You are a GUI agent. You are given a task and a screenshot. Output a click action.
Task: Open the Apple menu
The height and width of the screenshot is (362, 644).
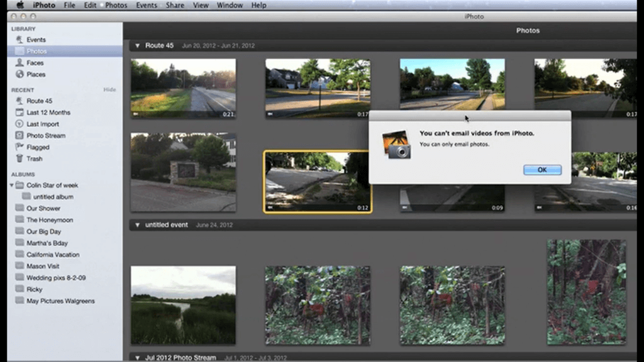pyautogui.click(x=19, y=5)
